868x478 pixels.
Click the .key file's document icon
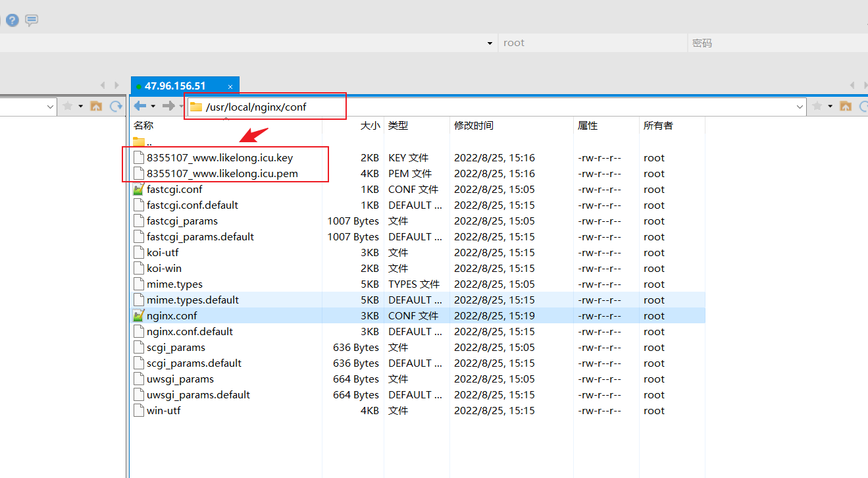point(138,157)
